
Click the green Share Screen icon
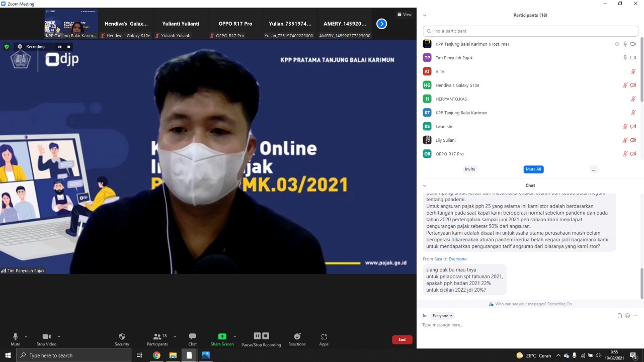point(222,336)
